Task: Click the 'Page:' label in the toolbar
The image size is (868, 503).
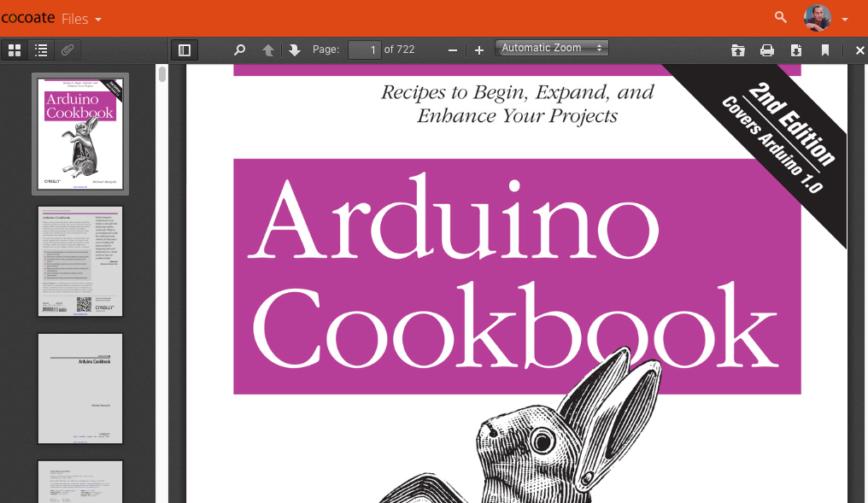Action: point(326,50)
